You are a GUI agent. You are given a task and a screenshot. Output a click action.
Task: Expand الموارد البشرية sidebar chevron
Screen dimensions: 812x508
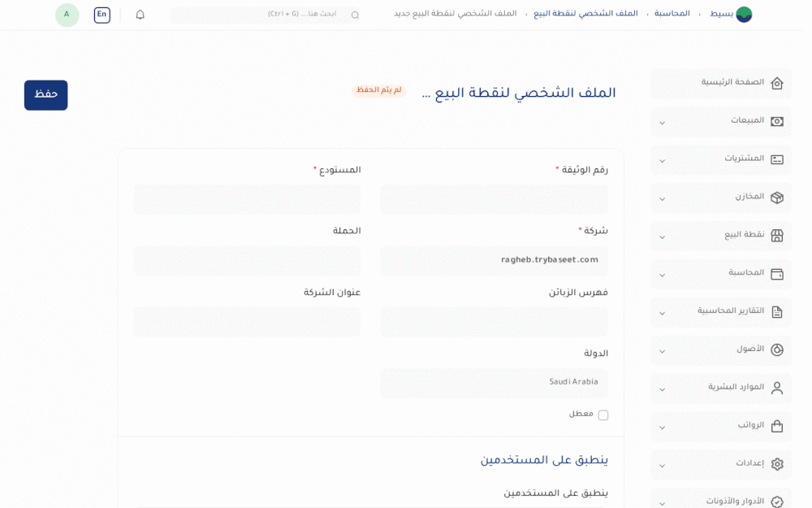[662, 389]
